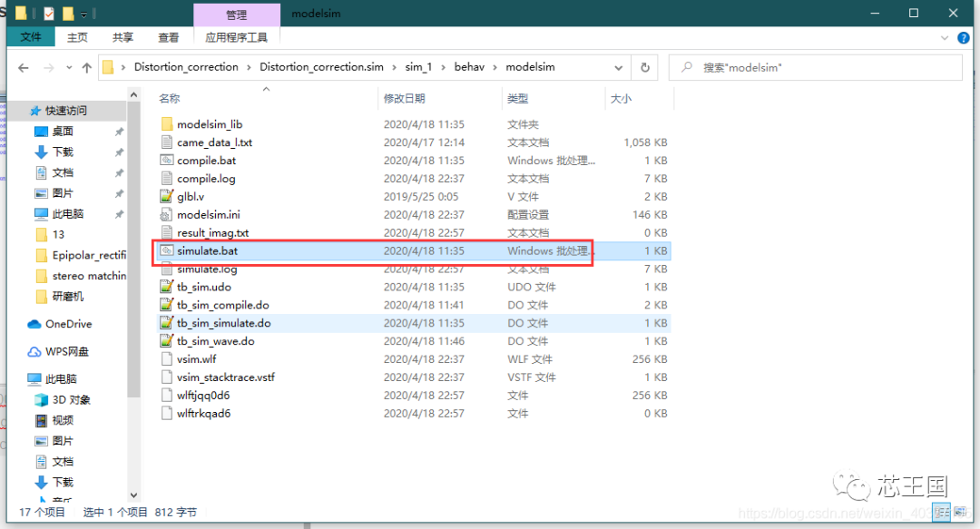
Task: Sort files by 类型 column
Action: pos(517,98)
